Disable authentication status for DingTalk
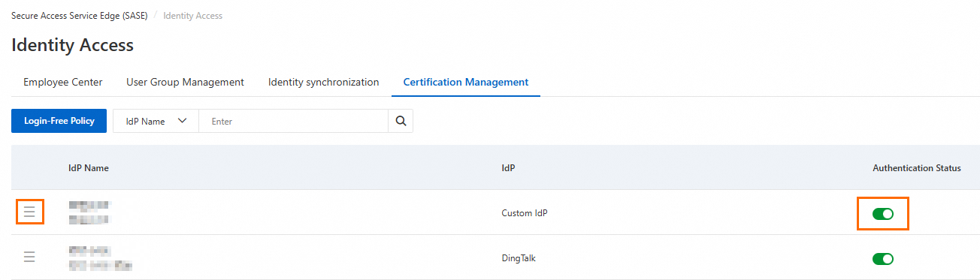980x280 pixels. pyautogui.click(x=883, y=259)
